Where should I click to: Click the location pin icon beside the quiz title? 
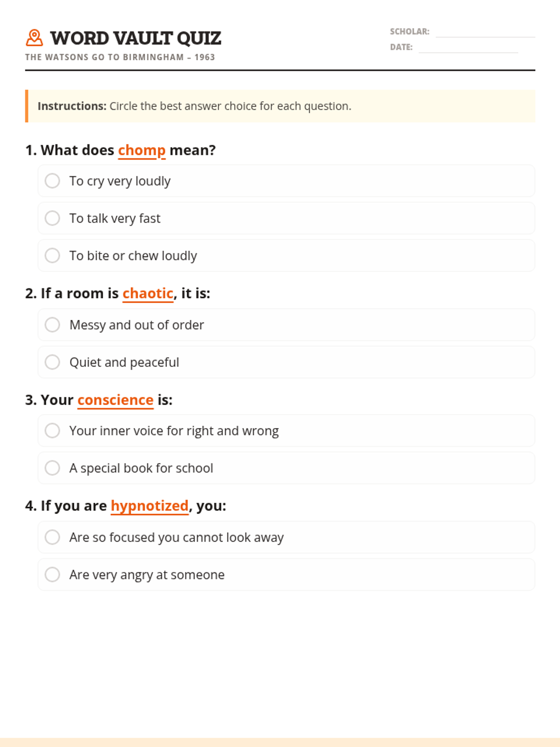34,38
